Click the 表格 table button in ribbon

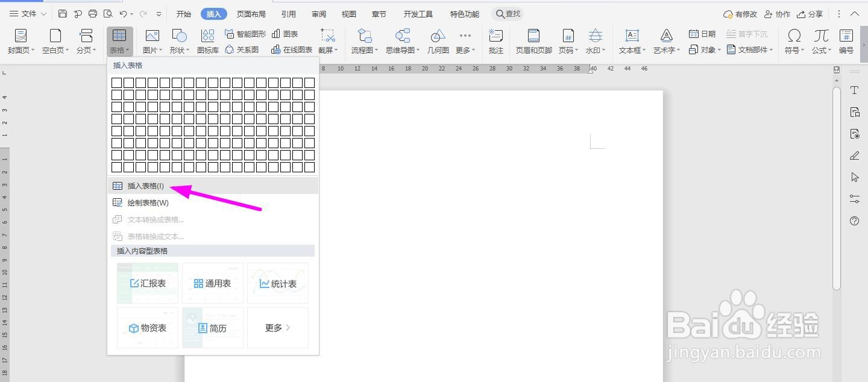coord(119,42)
